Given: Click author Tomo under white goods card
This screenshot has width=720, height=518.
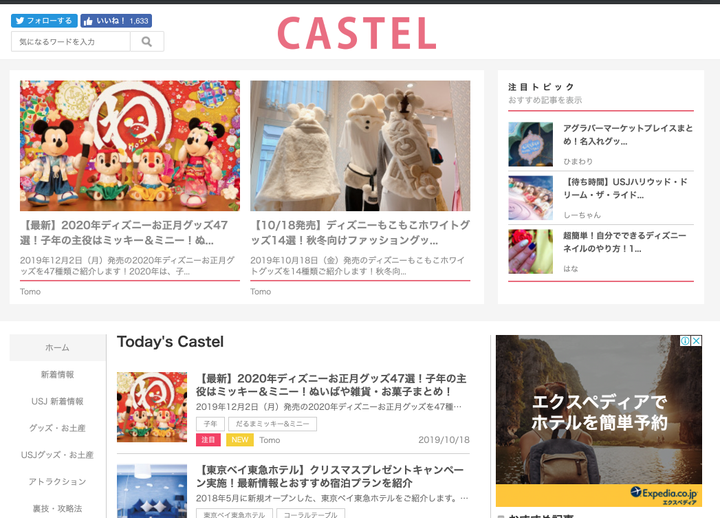Looking at the screenshot, I should [x=261, y=292].
